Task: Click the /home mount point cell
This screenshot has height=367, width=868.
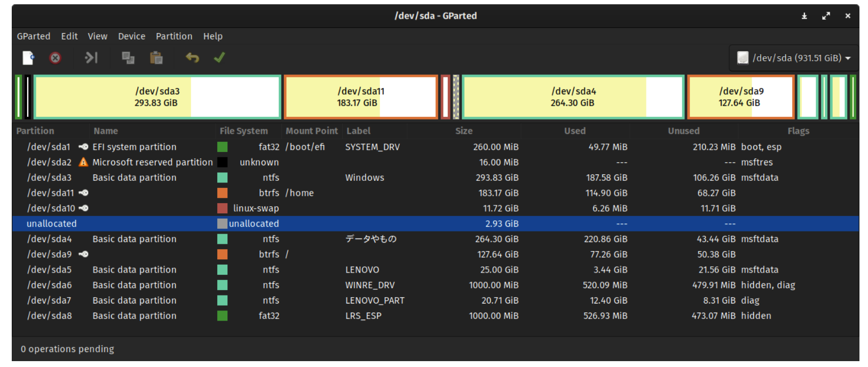Action: (299, 193)
